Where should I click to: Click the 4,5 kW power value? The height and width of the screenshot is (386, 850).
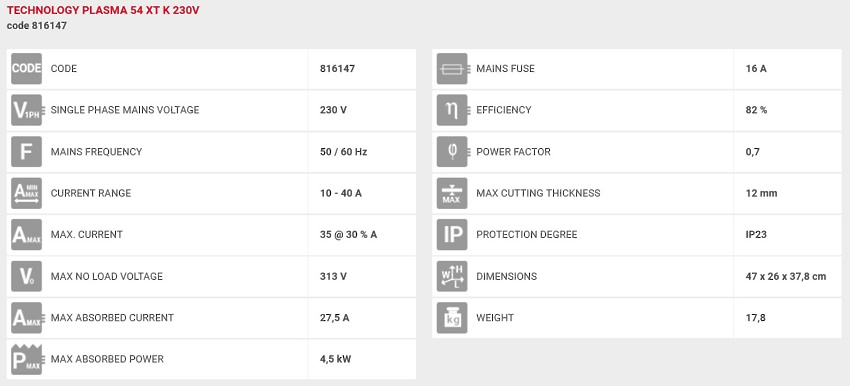tap(336, 359)
